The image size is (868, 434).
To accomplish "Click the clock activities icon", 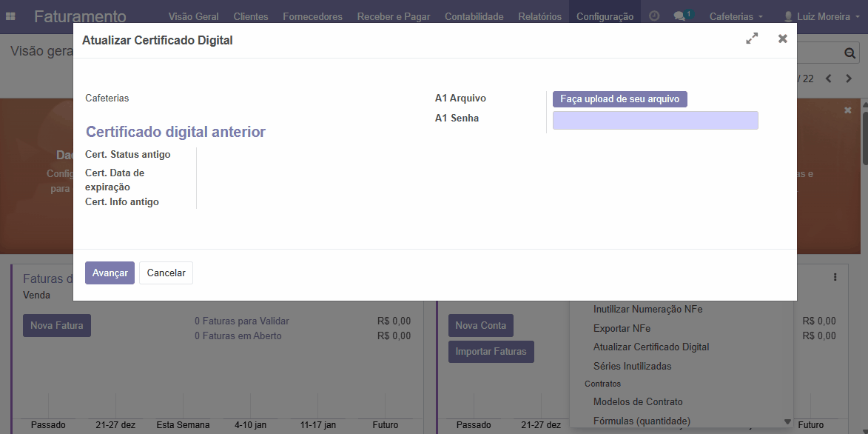I will [x=654, y=16].
